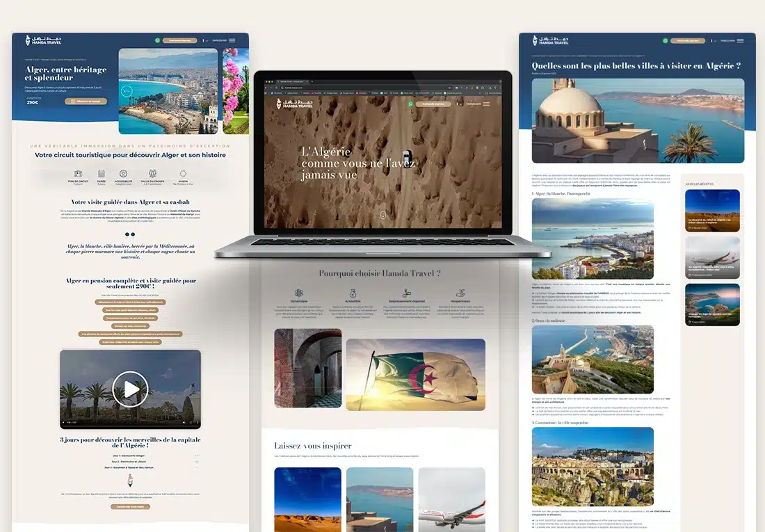Viewport: 765px width, 532px height.
Task: Open the first recent article thumbnail in the sidebar
Action: [x=711, y=209]
